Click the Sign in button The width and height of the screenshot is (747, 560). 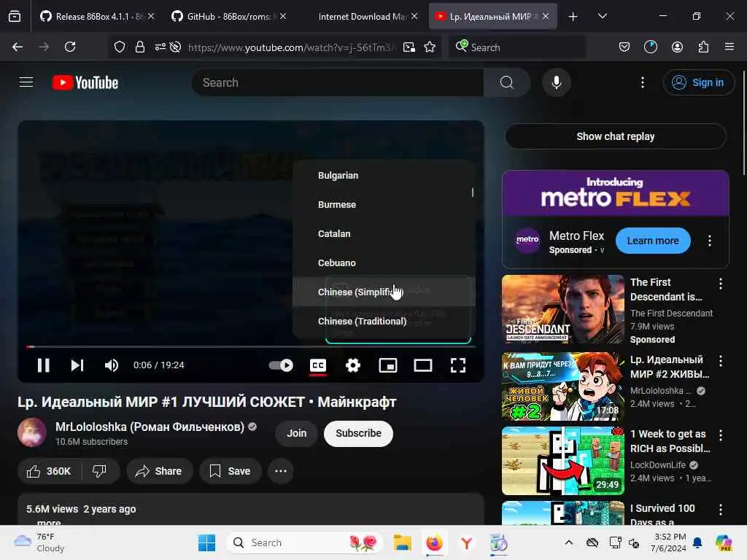[698, 82]
